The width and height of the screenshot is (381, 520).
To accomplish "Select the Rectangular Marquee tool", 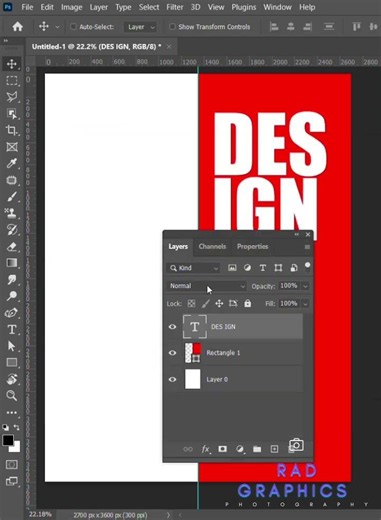I will [12, 80].
